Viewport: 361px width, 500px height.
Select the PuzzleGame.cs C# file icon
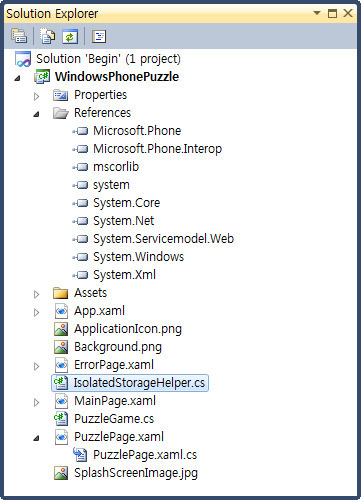pos(61,419)
